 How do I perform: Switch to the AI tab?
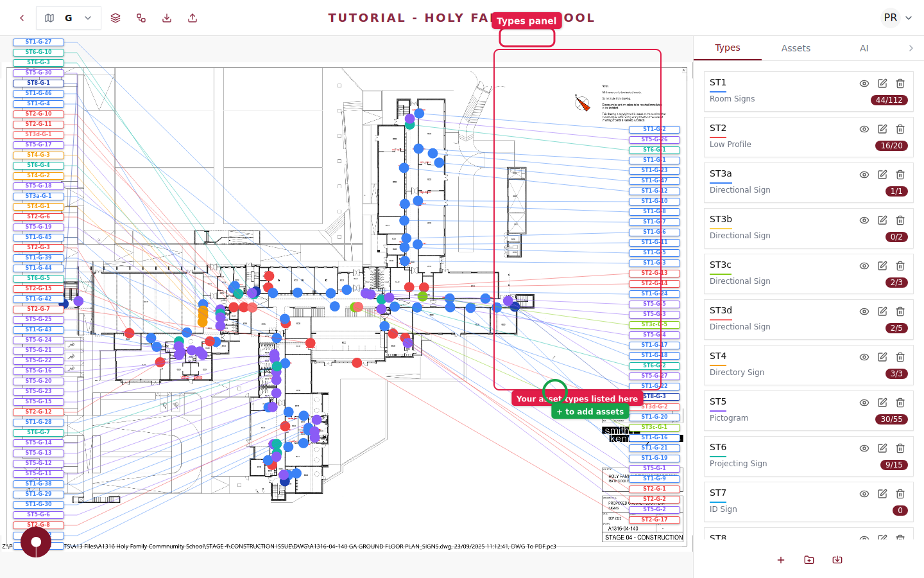click(864, 48)
